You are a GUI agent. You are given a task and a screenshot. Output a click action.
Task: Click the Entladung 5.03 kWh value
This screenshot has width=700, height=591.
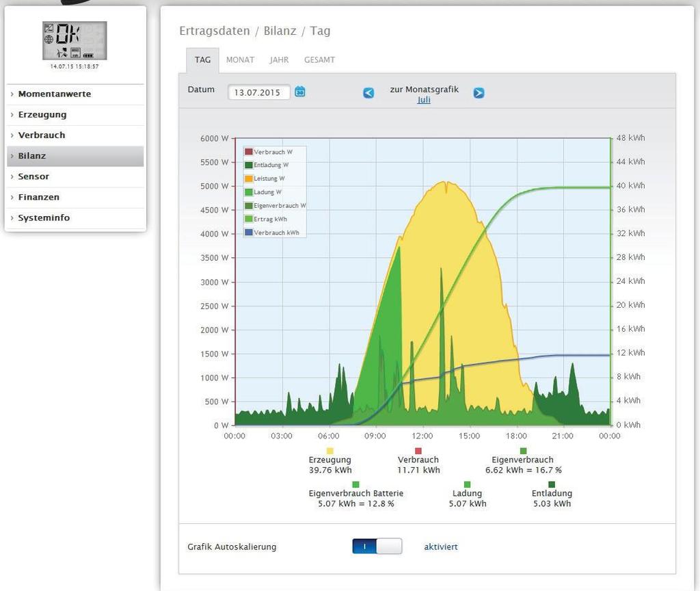click(552, 503)
